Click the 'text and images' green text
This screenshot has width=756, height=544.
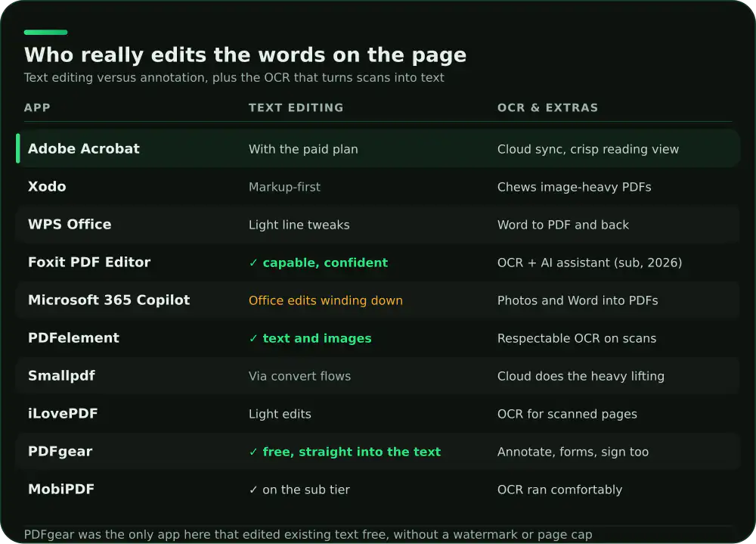tap(317, 338)
